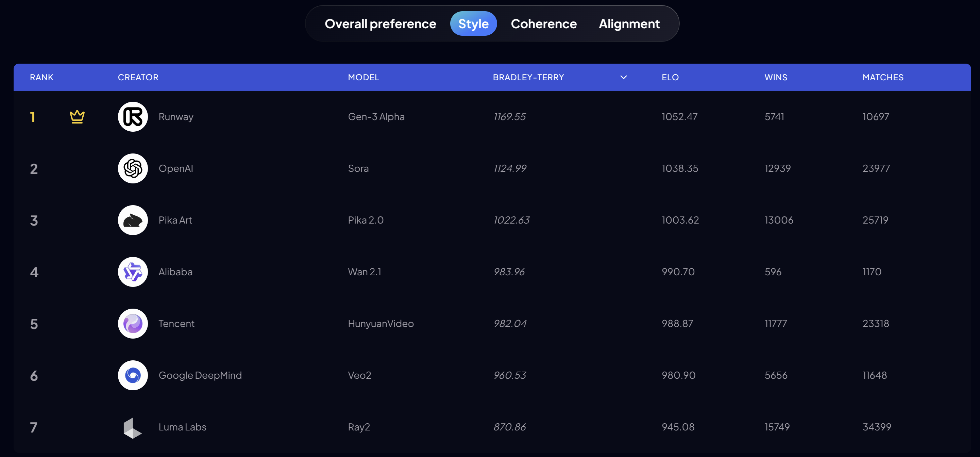Image resolution: width=980 pixels, height=457 pixels.
Task: Select the Gen-3 Alpha model cell
Action: click(376, 116)
